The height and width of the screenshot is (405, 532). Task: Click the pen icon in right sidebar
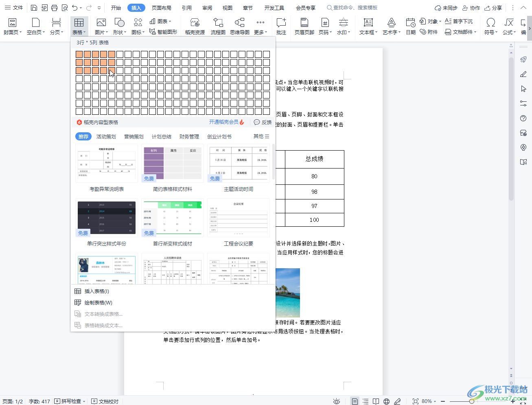(x=523, y=74)
